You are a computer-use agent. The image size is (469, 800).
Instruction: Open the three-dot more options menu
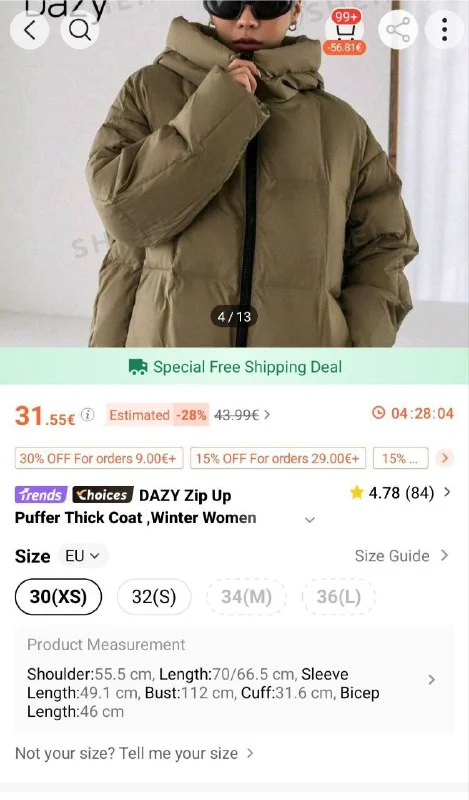pyautogui.click(x=445, y=30)
